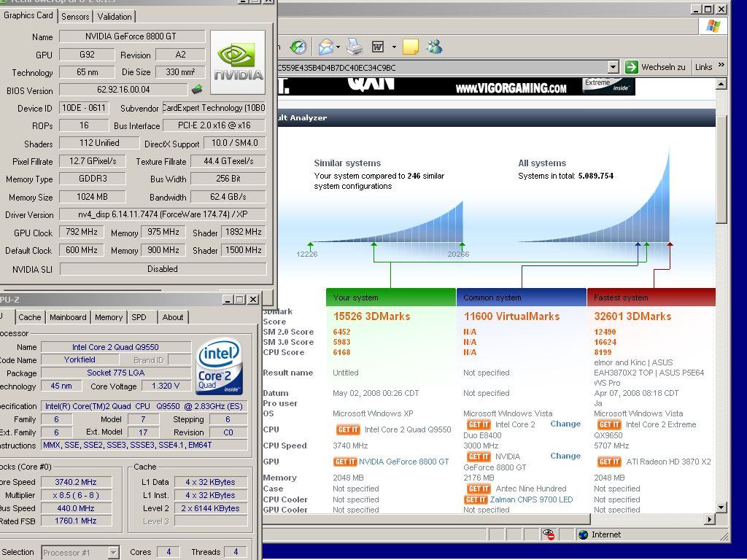Click GET IT badge for ATI Radeon HD 3870 X2

609,462
